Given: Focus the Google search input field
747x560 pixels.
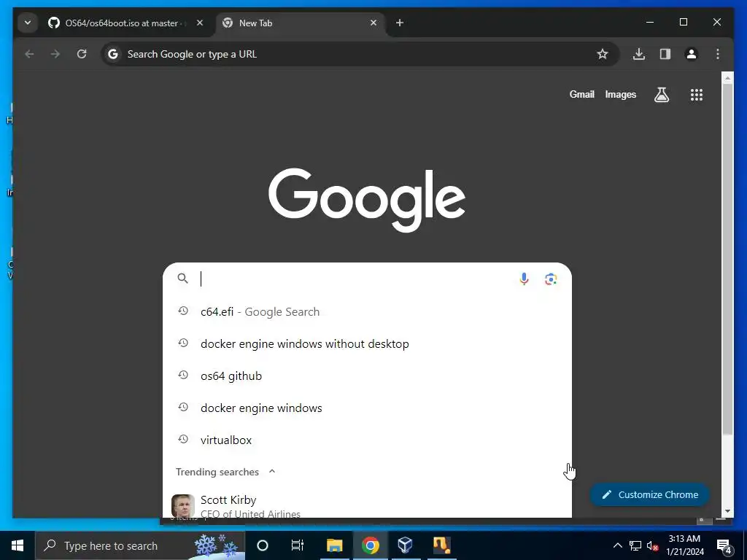Looking at the screenshot, I should [x=355, y=279].
